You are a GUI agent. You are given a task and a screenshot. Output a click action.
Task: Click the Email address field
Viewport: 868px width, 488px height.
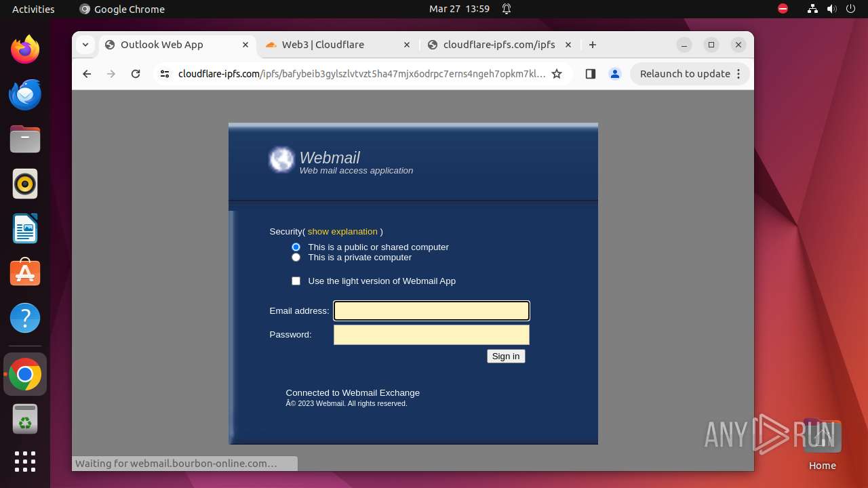pyautogui.click(x=431, y=310)
